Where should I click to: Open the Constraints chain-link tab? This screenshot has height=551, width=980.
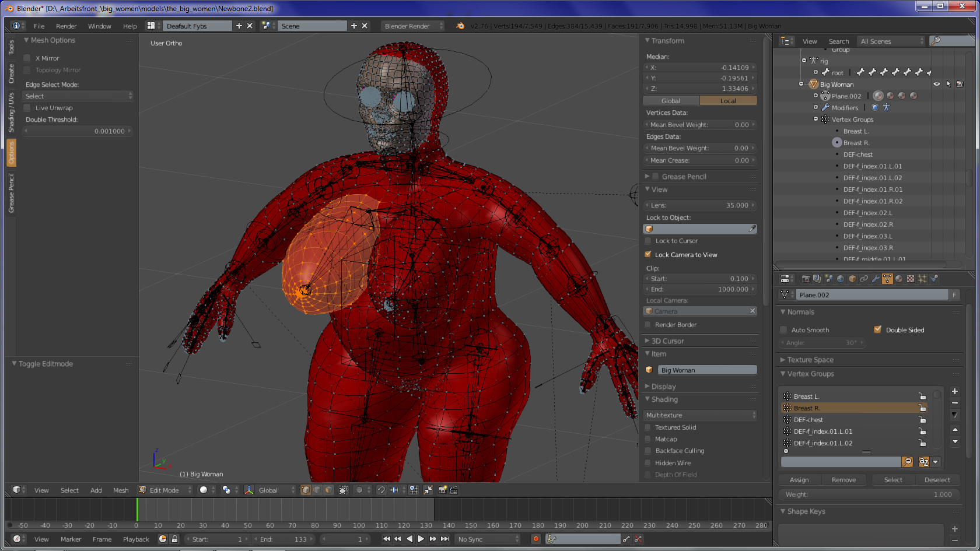(864, 279)
